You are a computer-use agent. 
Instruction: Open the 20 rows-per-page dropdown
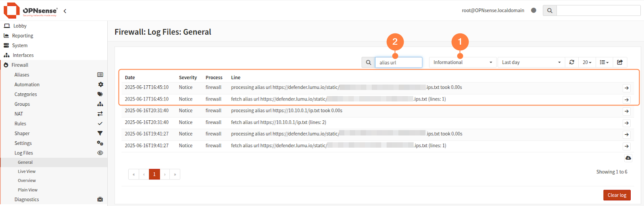[587, 62]
